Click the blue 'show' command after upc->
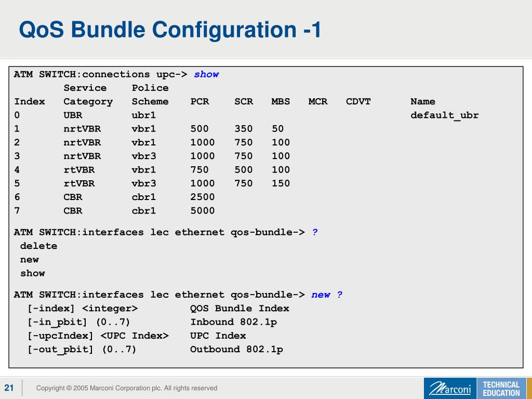The image size is (532, 399). click(x=206, y=74)
